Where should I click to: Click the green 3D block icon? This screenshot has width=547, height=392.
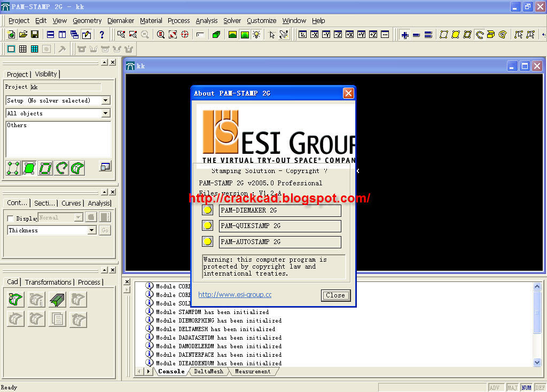click(216, 34)
